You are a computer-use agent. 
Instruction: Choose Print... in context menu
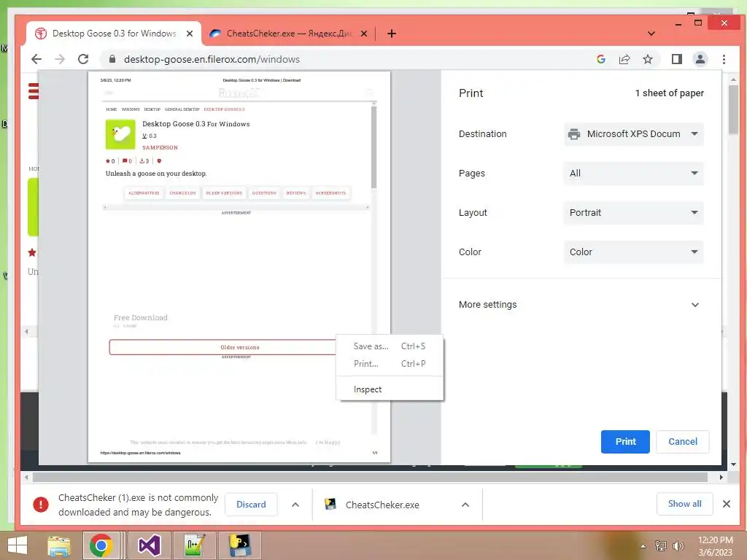[x=390, y=364]
